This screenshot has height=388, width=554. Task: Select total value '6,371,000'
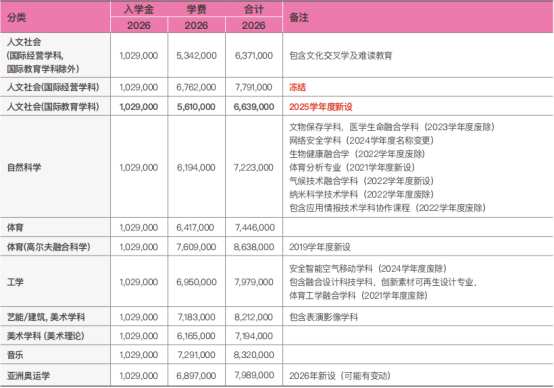pos(254,55)
